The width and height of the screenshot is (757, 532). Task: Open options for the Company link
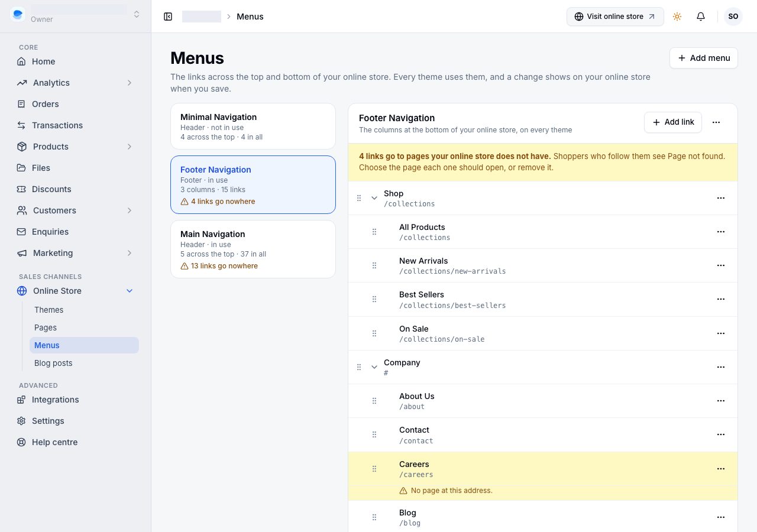click(x=721, y=367)
